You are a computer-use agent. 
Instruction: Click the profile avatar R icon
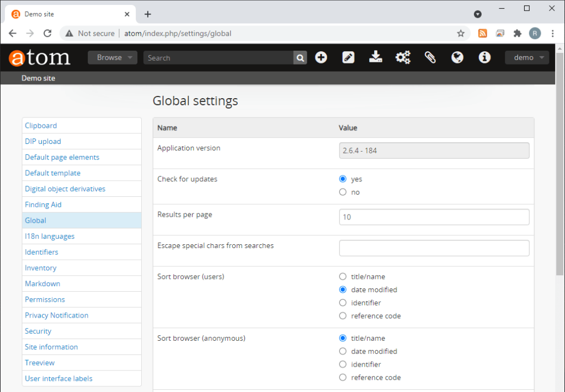[x=535, y=34]
